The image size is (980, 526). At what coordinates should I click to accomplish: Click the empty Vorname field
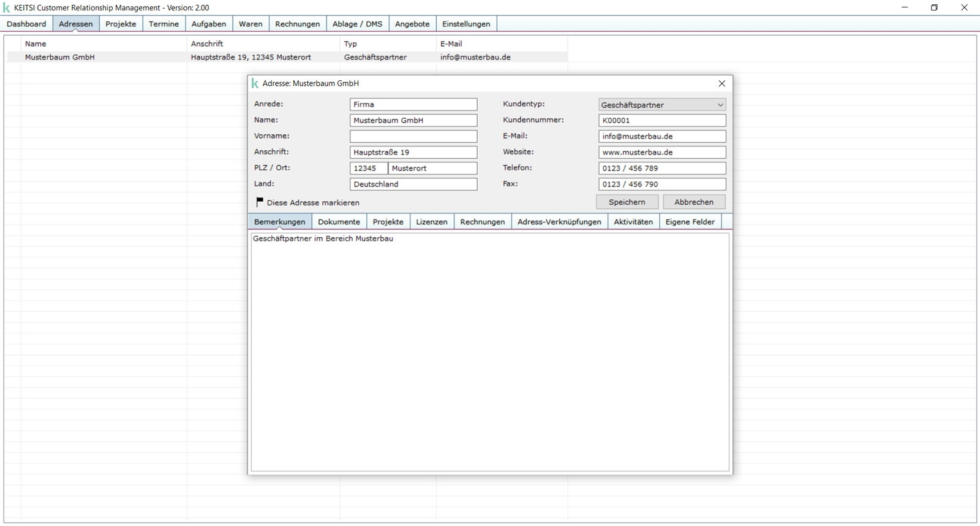point(413,136)
